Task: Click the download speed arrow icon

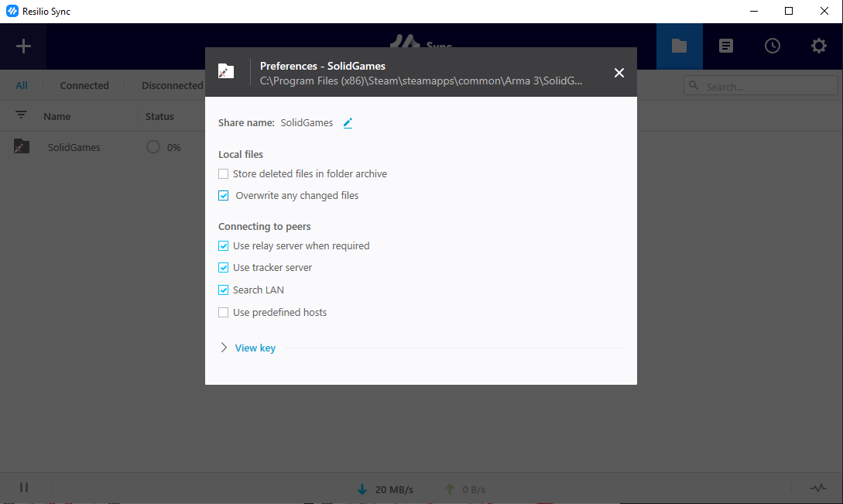Action: (x=362, y=489)
